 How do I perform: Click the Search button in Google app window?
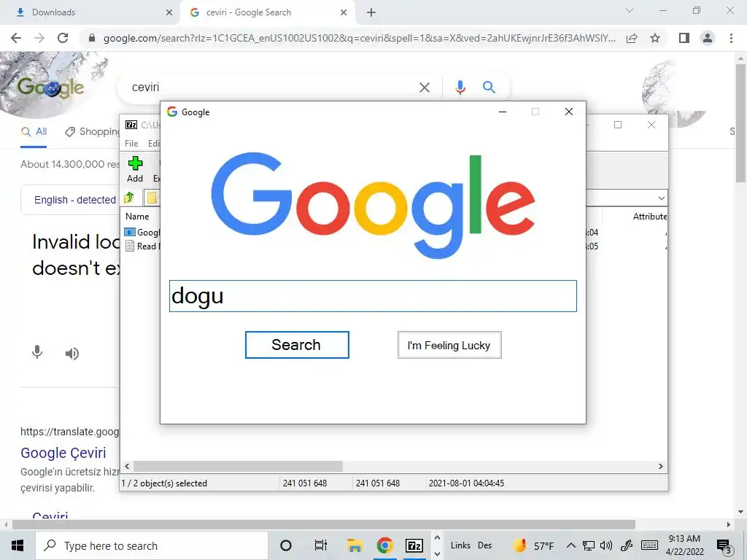pos(297,345)
